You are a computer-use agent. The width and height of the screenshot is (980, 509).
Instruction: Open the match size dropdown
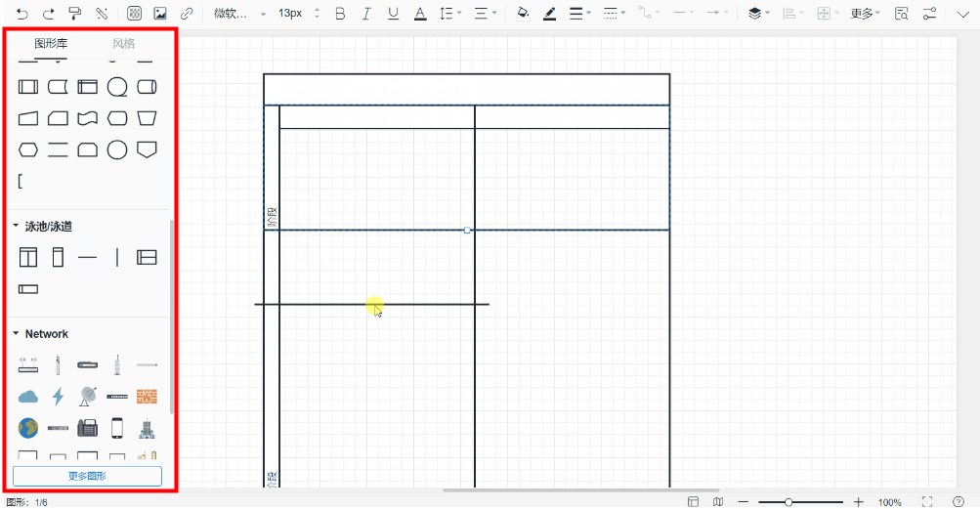tap(828, 13)
